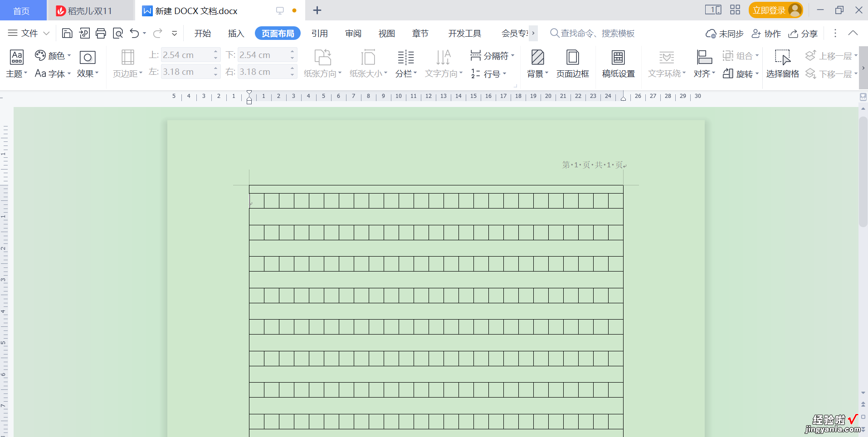868x437 pixels.
Task: Click the Not Synced (未同步) button
Action: click(x=725, y=34)
